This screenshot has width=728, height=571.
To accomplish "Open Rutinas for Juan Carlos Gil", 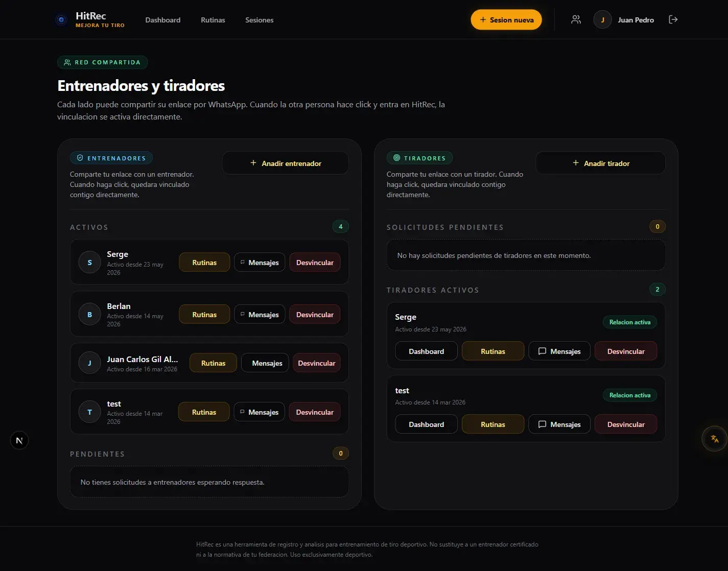I will [x=213, y=363].
